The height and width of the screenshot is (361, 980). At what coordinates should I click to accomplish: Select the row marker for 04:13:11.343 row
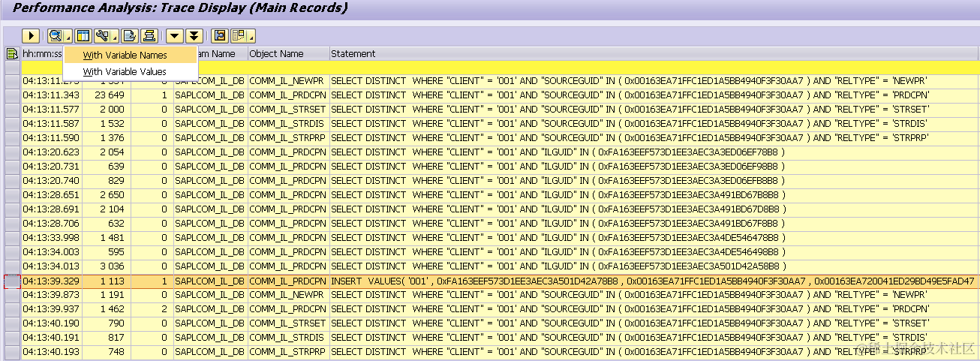pos(12,95)
